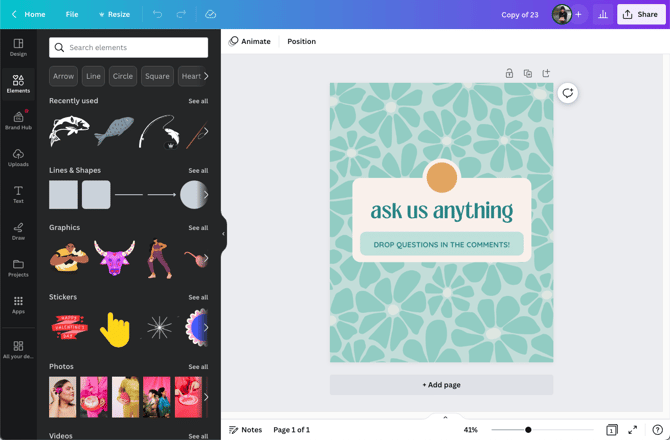Open the Uploads panel
Image resolution: width=670 pixels, height=440 pixels.
(18, 158)
